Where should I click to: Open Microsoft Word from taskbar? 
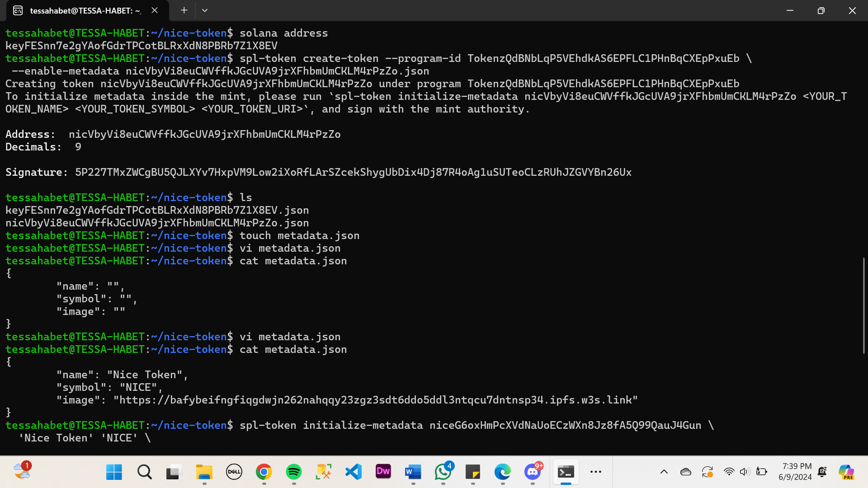coord(413,472)
